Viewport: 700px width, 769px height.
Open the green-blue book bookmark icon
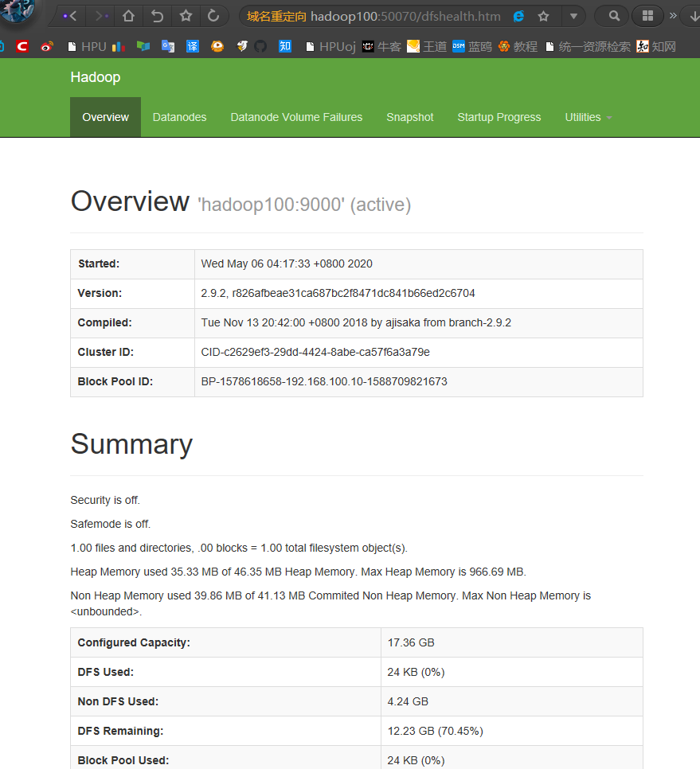coord(143,47)
